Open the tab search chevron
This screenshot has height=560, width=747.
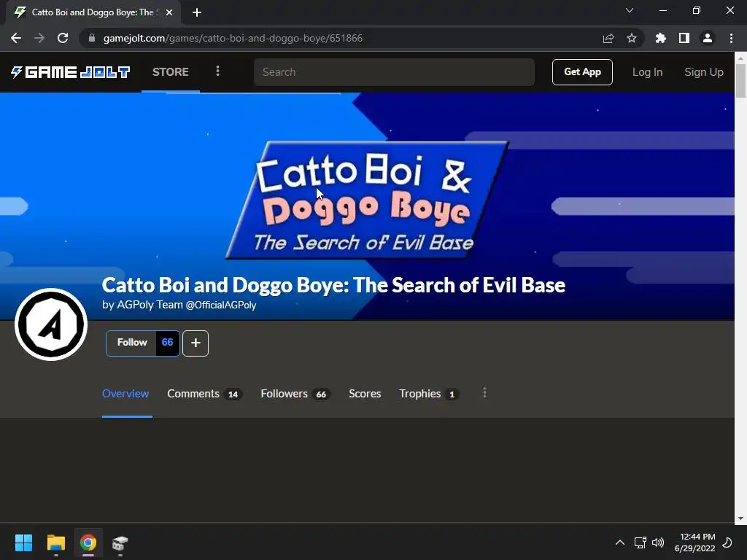[x=630, y=10]
